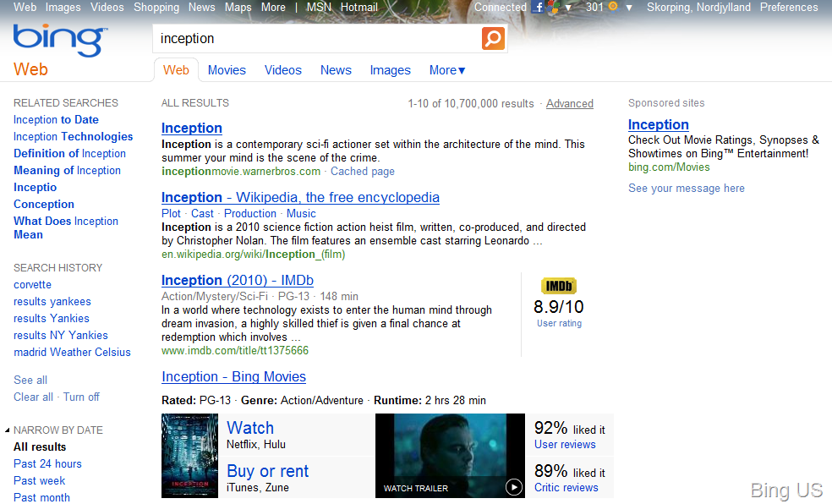This screenshot has width=832, height=504.
Task: Click the IMDb logo badge
Action: pos(559,286)
